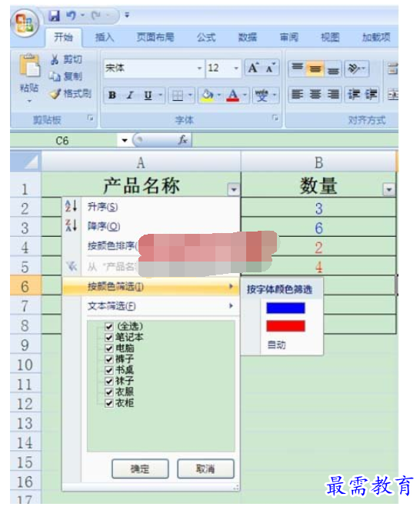Apply fill color bucket
This screenshot has width=420, height=510.
(207, 95)
